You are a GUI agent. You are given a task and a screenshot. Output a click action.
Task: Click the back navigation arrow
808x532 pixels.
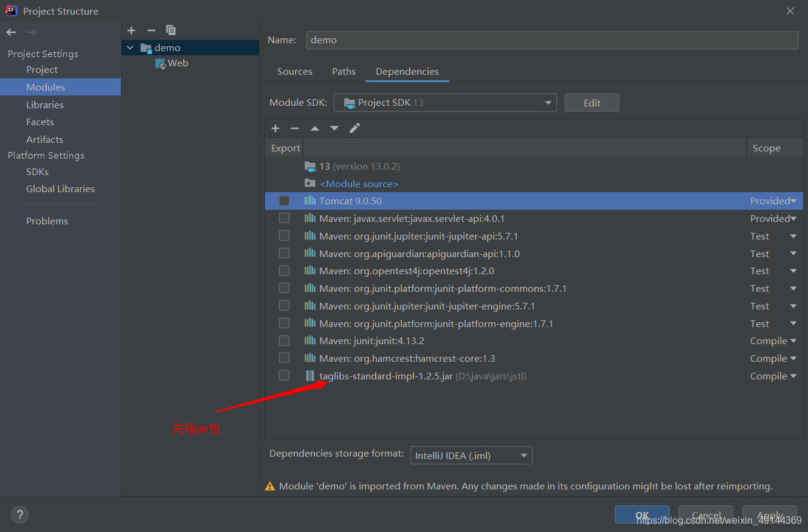tap(12, 32)
